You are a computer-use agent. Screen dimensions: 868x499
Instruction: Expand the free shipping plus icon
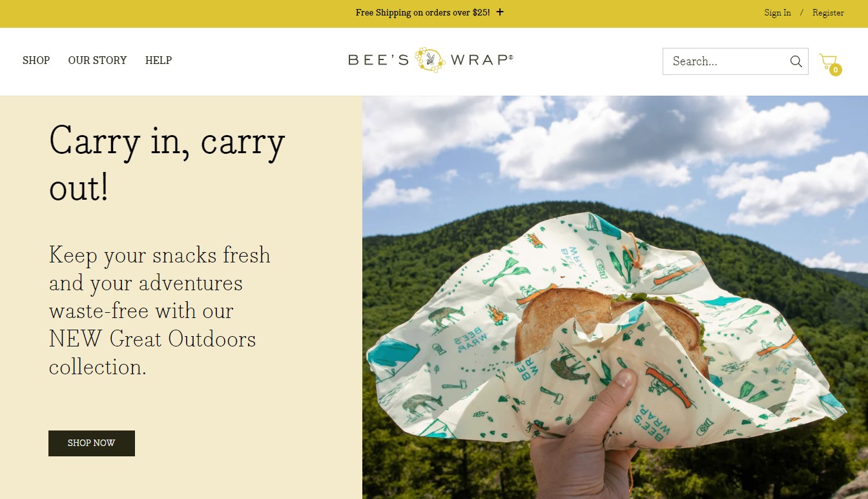500,12
